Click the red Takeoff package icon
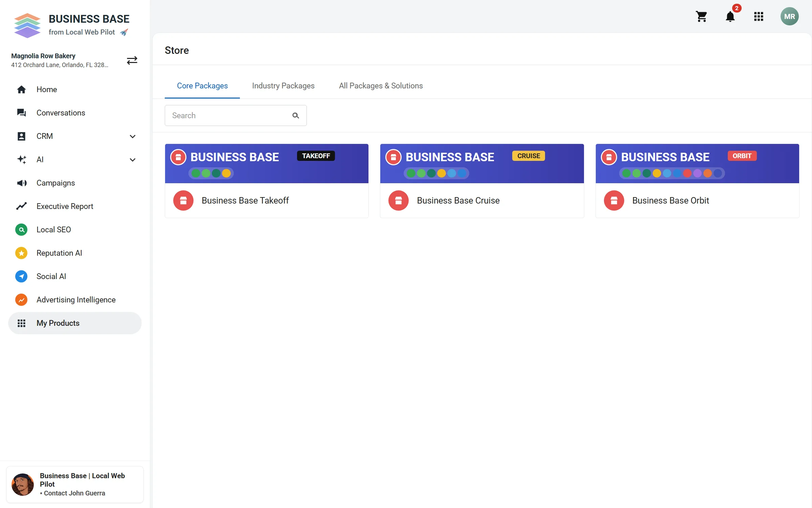Screen dimensions: 812x508 coord(183,200)
